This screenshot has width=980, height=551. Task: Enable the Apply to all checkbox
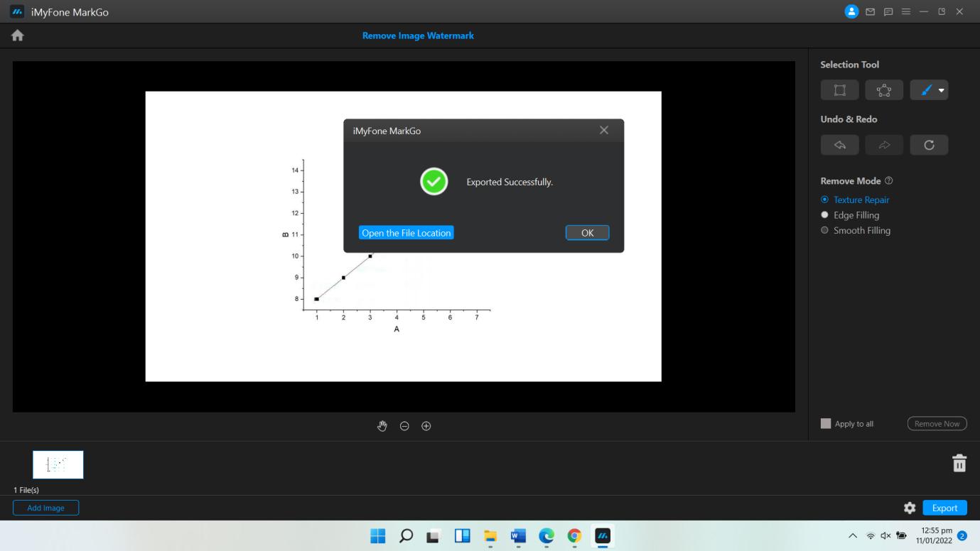(826, 423)
